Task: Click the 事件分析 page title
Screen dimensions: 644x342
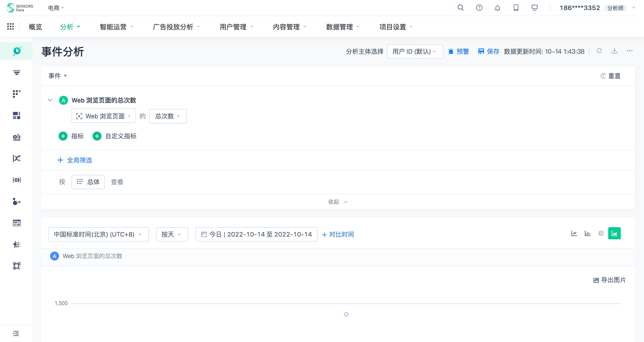Action: (x=63, y=52)
